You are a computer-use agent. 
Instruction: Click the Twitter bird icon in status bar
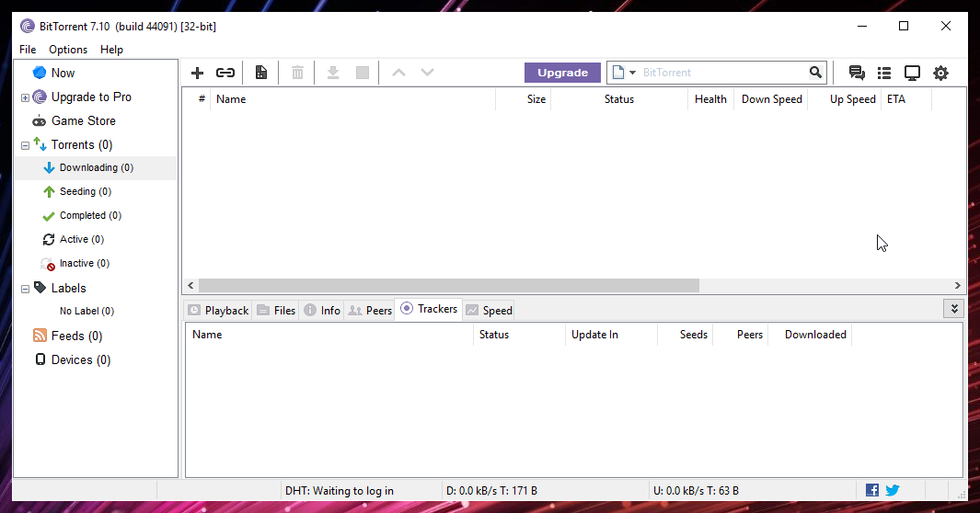893,491
